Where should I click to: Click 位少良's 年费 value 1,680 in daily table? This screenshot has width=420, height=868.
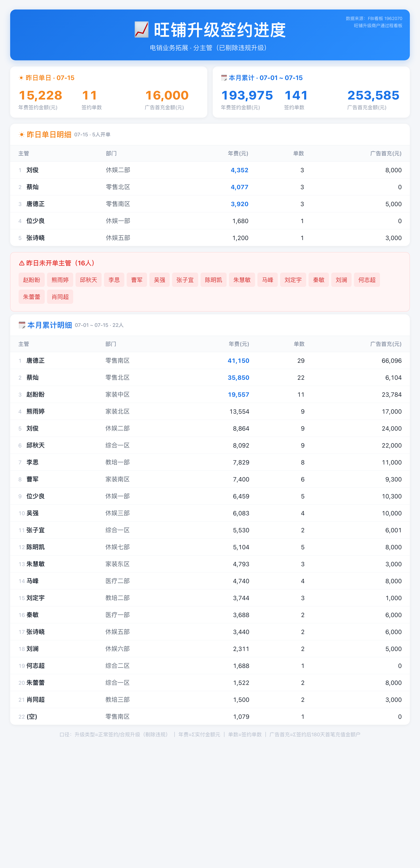(240, 221)
